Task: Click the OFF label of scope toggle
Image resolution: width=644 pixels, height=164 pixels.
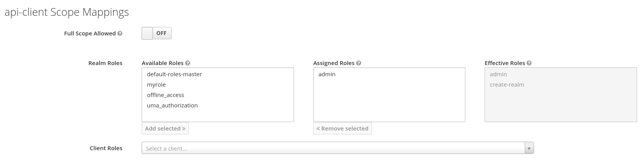Action: point(161,33)
